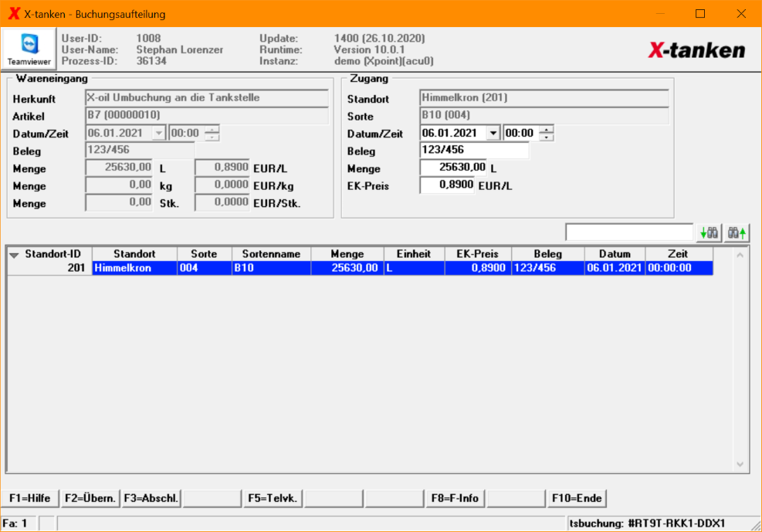Click the F2=Übern. button
Image resolution: width=762 pixels, height=532 pixels.
90,498
